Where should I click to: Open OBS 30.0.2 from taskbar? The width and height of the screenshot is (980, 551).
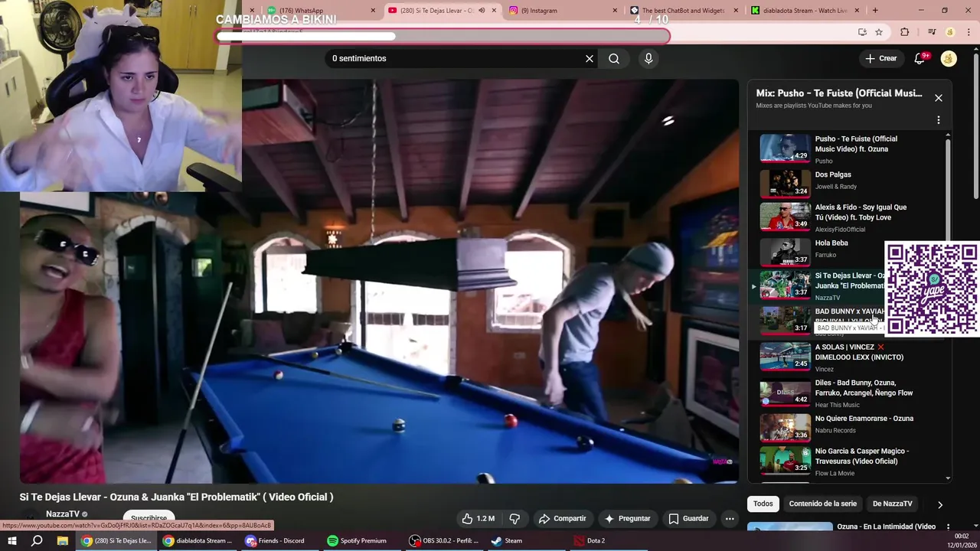click(443, 541)
